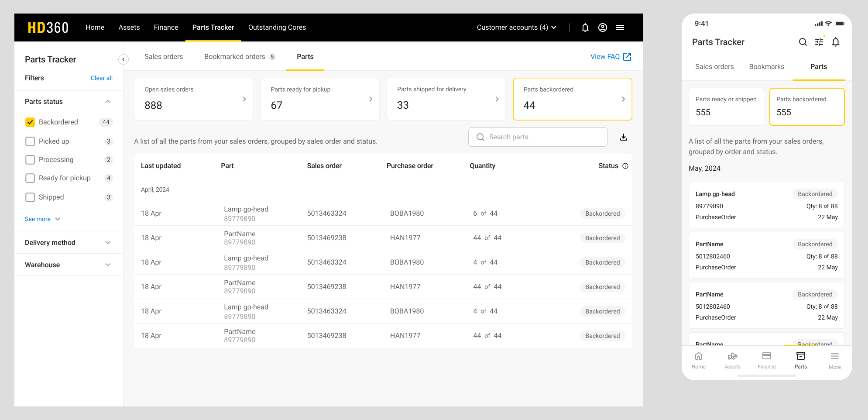Tap Parts in mobile bottom navigation
Screen dimensions: 868x420
pyautogui.click(x=801, y=361)
